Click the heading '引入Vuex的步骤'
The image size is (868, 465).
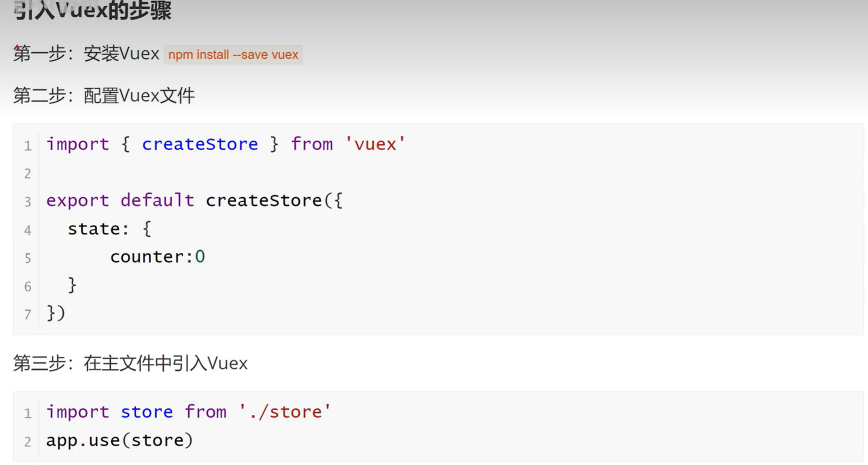[x=92, y=10]
